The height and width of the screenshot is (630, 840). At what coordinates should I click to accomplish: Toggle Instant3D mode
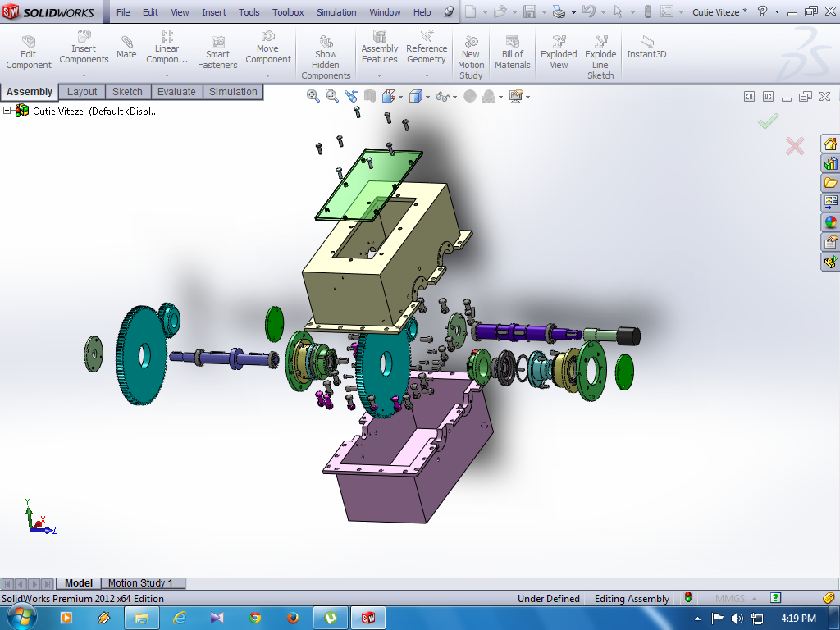tap(646, 47)
